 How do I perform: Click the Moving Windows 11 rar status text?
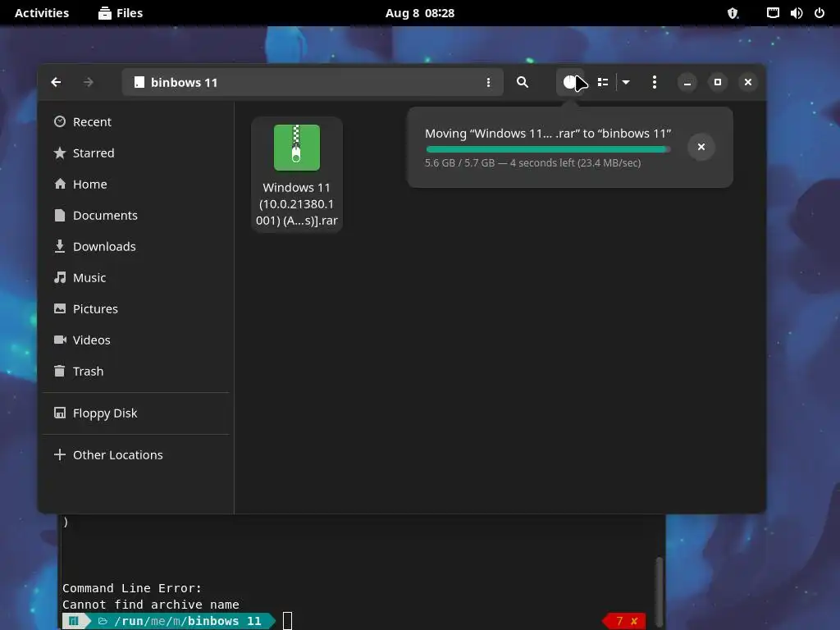coord(548,134)
